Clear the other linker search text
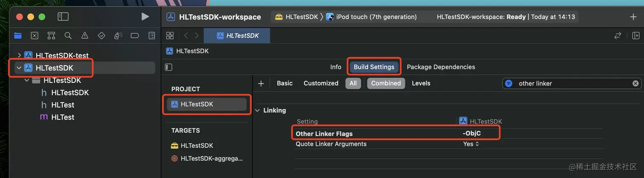Screen dimensions: 644x178 click(x=635, y=83)
